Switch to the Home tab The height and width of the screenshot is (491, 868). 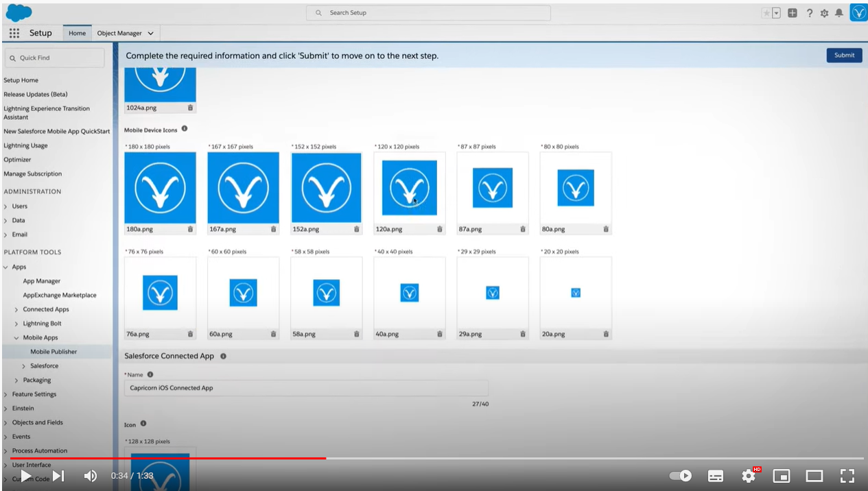[77, 33]
